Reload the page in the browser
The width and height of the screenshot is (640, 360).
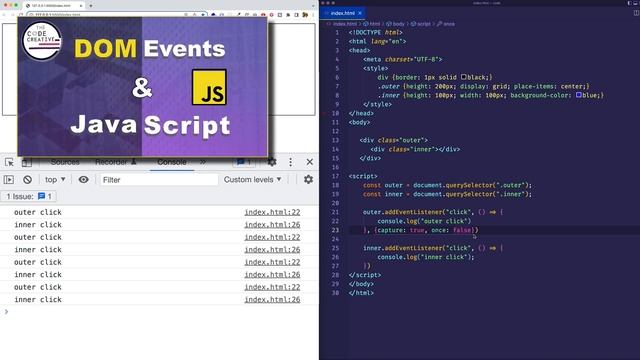20,15
